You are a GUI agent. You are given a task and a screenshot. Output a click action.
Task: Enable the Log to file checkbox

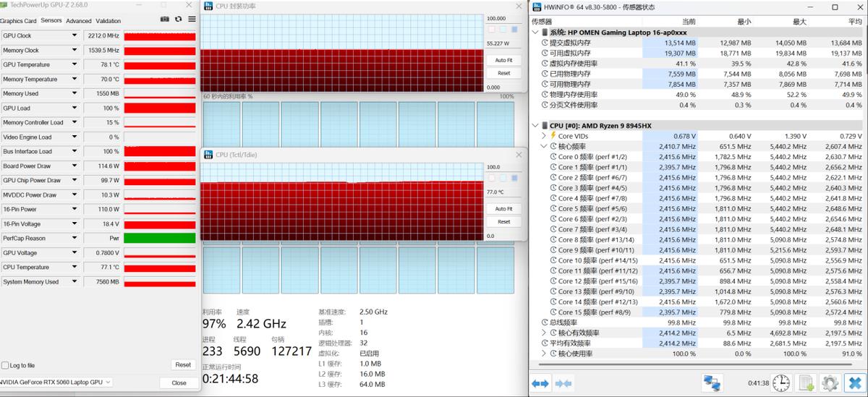6,365
